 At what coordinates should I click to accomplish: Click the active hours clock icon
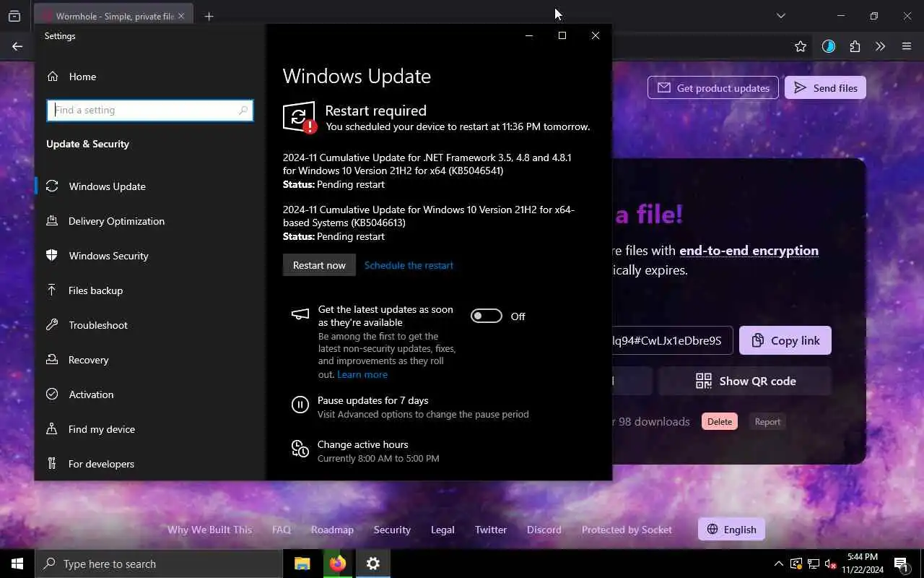[x=300, y=449]
